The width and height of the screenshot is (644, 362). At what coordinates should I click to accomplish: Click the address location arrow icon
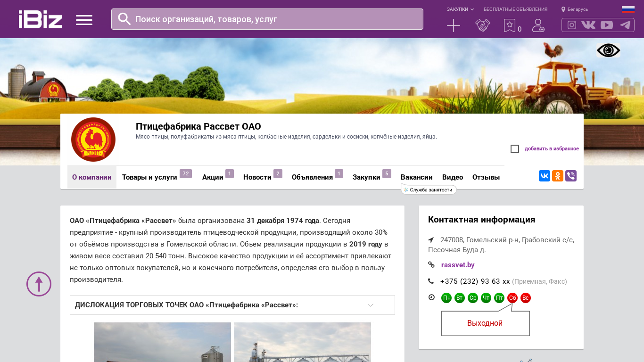431,240
